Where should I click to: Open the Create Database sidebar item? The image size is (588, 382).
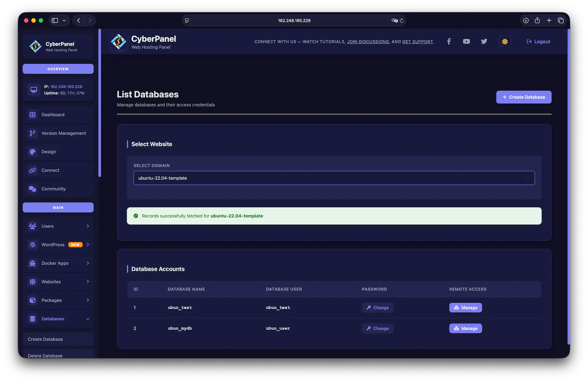pyautogui.click(x=45, y=339)
